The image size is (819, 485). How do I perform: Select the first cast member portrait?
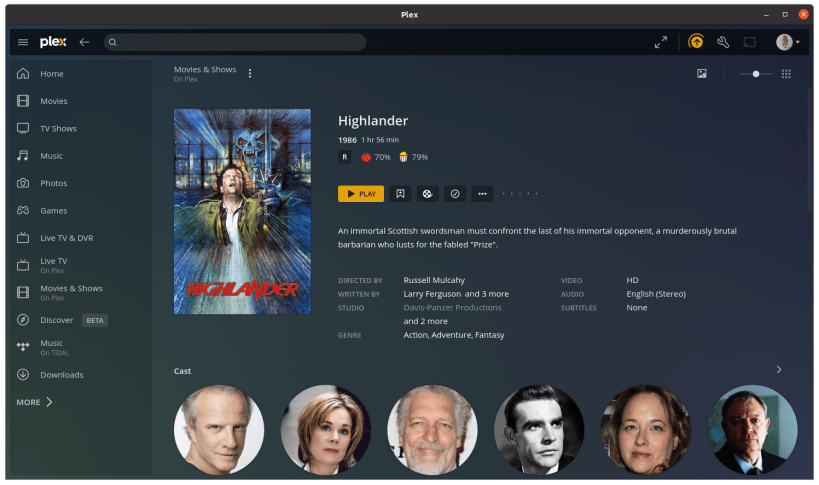tap(219, 430)
